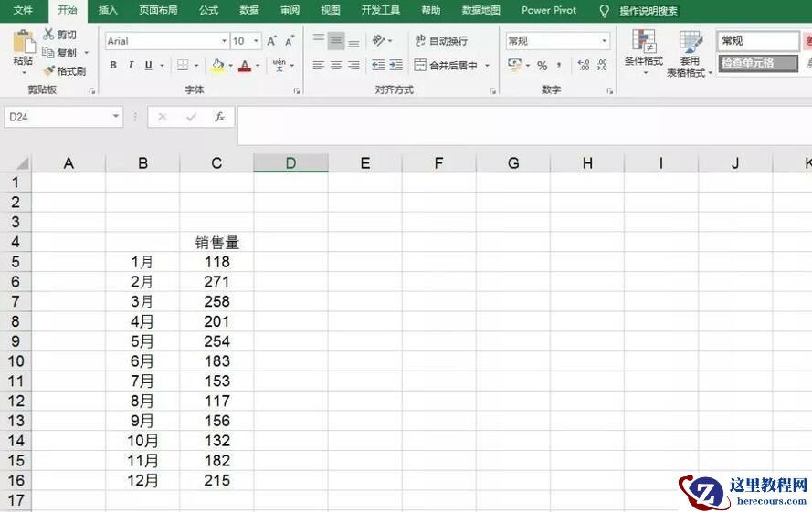Open number format dialog launcher
Screen dimensions: 812x512
[x=610, y=90]
